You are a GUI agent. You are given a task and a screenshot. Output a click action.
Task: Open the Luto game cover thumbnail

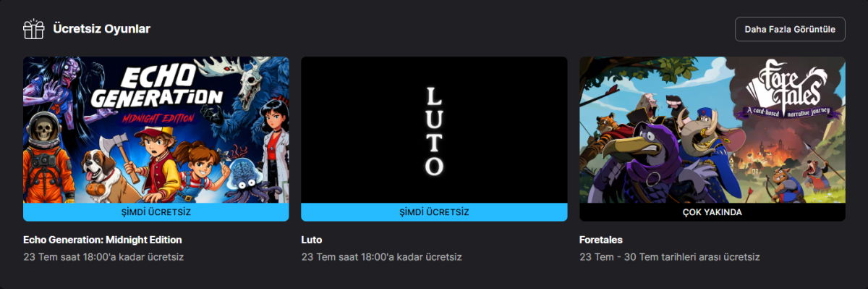(434, 130)
